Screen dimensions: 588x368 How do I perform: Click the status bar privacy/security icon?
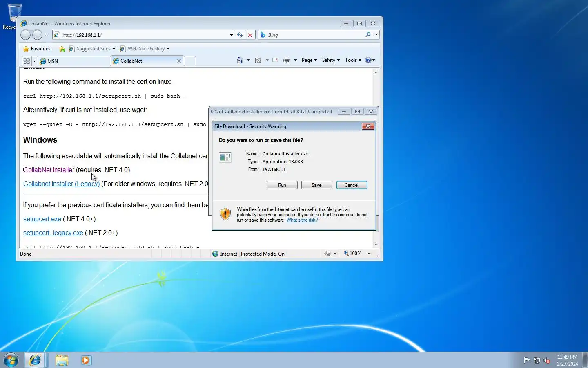point(327,254)
